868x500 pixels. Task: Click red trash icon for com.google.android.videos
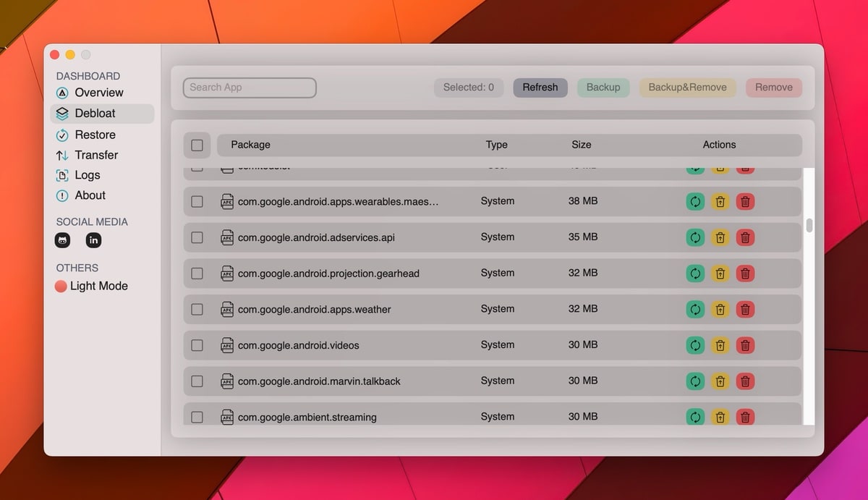click(x=745, y=345)
